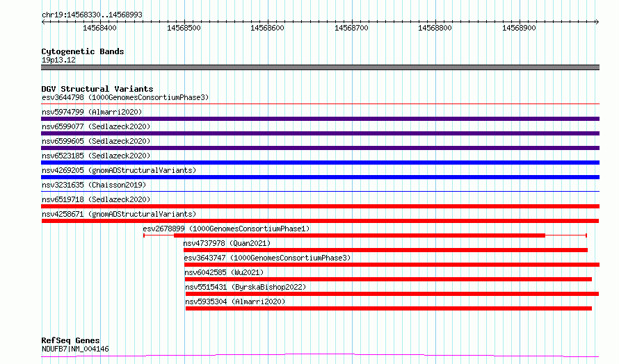Click the red bar for esv3643747

pos(392,265)
